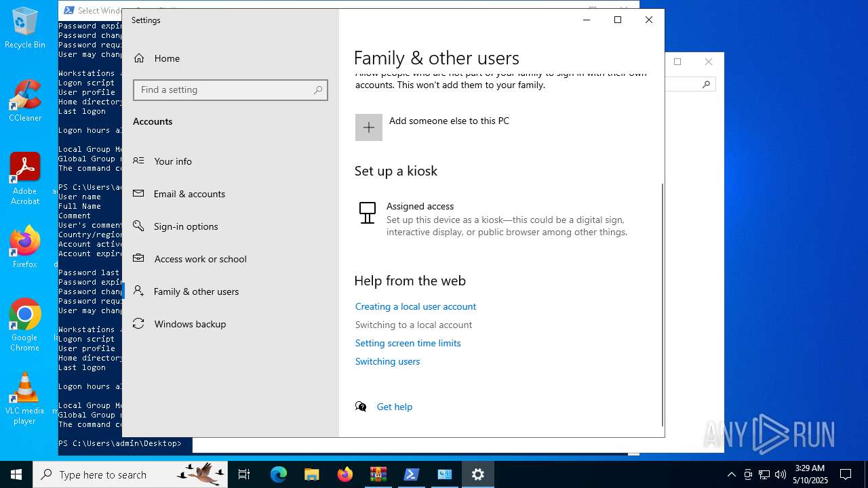Image resolution: width=868 pixels, height=488 pixels.
Task: Open Task View on the taskbar
Action: tap(244, 474)
